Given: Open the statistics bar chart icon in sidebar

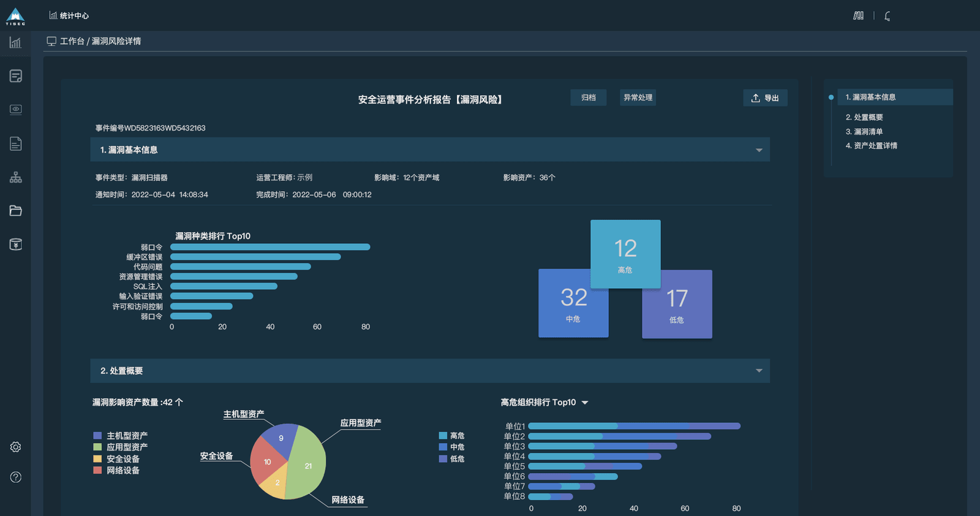Looking at the screenshot, I should point(15,42).
